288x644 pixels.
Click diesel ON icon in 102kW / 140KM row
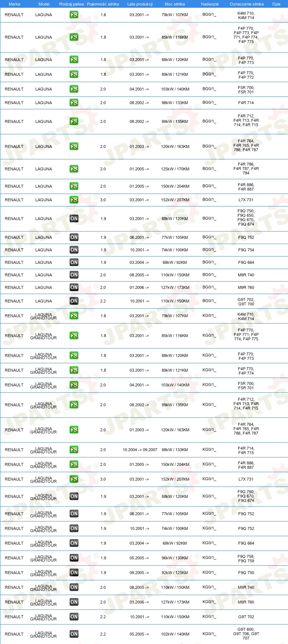click(74, 634)
